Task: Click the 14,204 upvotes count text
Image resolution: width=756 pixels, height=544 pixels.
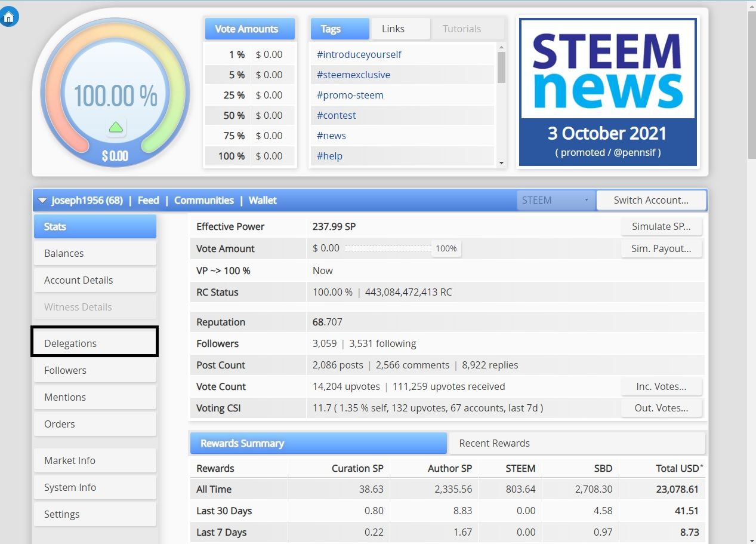Action: 346,386
